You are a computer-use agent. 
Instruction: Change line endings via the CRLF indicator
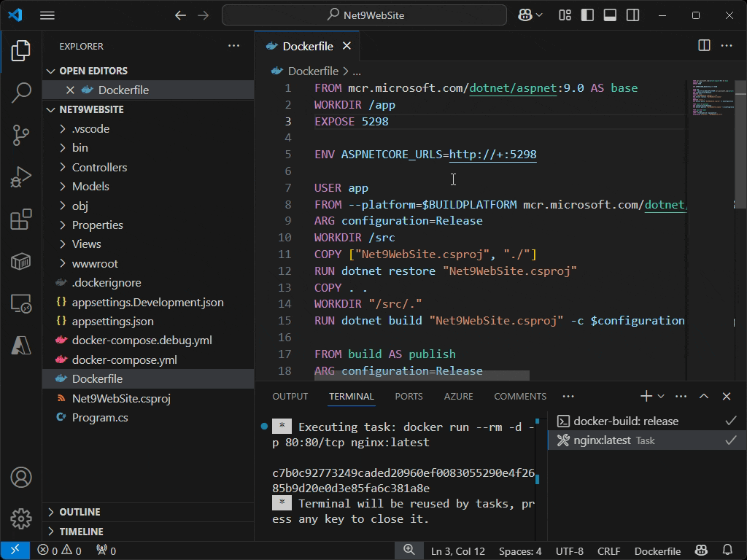pos(609,551)
